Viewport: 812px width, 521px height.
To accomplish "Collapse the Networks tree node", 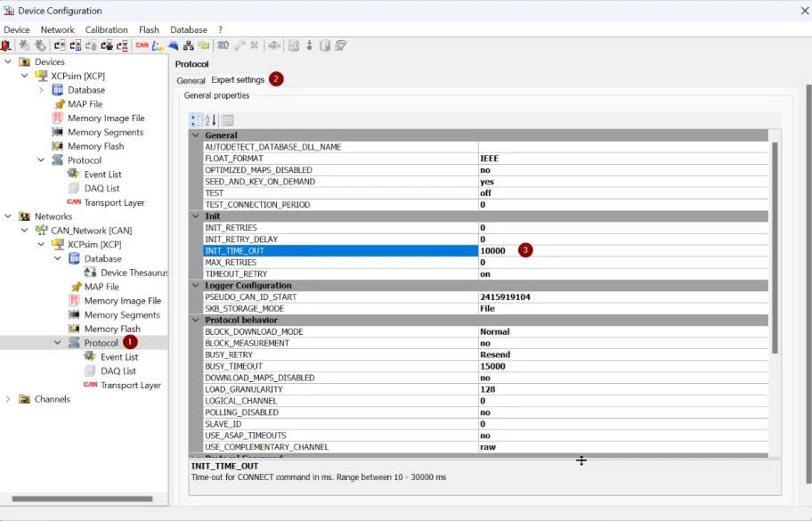I will (8, 216).
